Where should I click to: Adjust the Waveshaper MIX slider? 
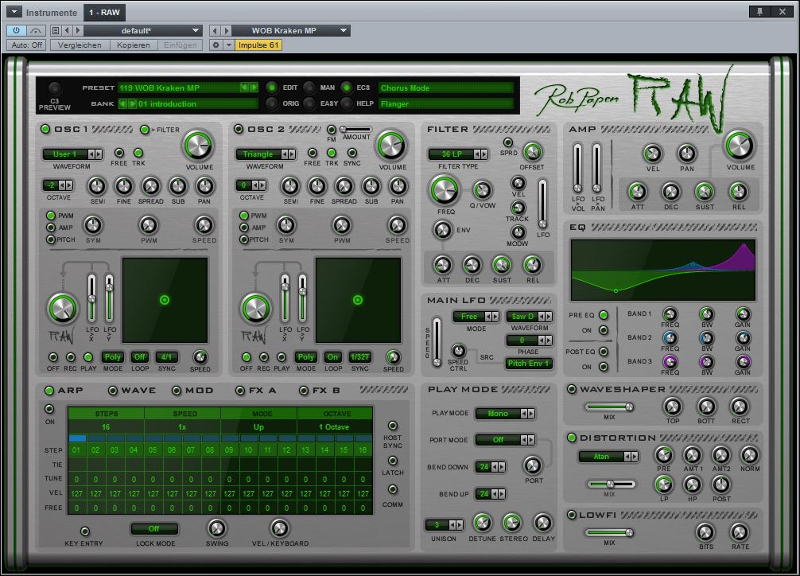tap(609, 407)
